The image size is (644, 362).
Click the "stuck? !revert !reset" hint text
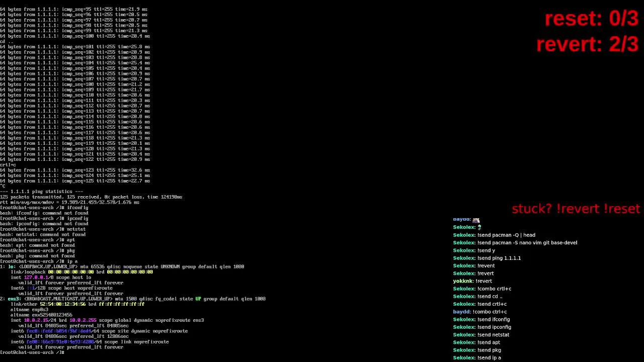click(x=576, y=209)
